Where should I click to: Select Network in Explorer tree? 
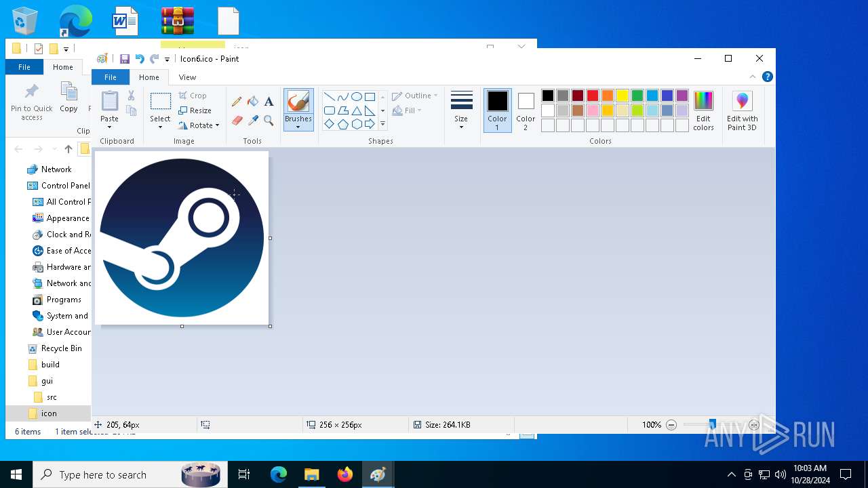pos(56,169)
